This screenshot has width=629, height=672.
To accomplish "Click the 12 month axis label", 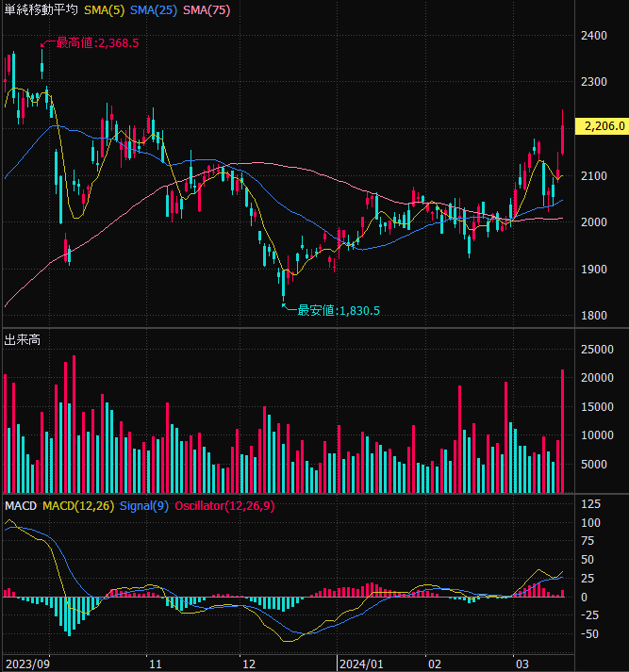I will tap(249, 664).
